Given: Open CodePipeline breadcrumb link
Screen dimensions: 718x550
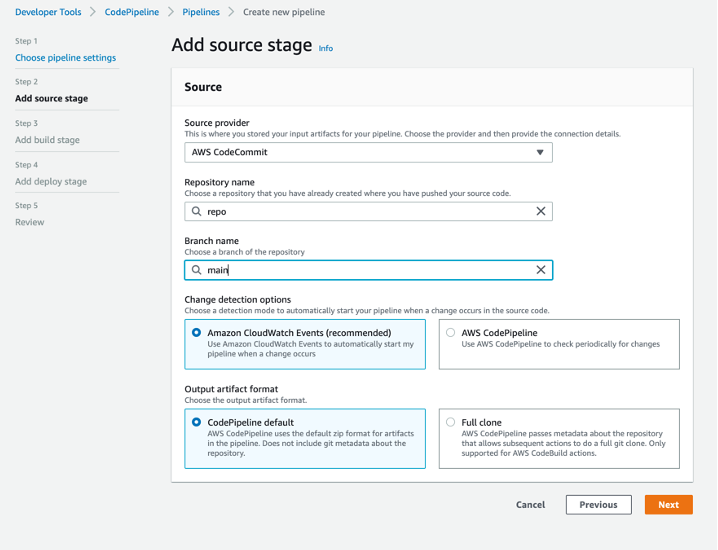Looking at the screenshot, I should (x=131, y=12).
